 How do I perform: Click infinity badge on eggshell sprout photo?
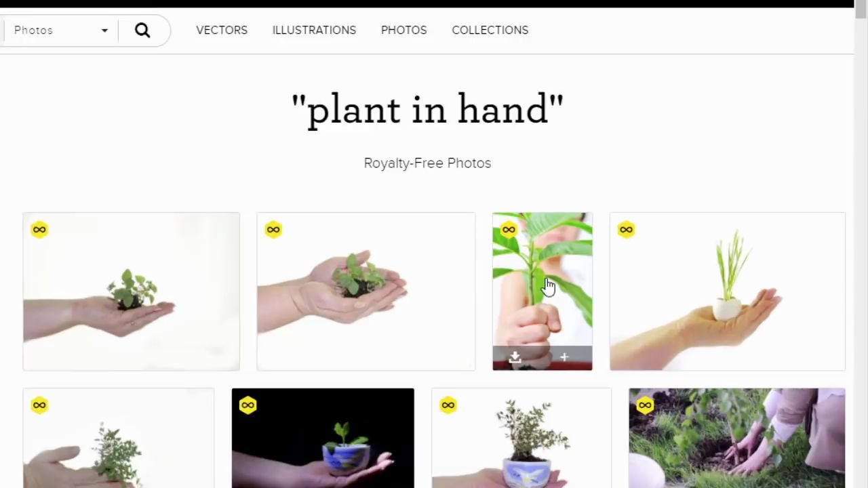coord(626,230)
